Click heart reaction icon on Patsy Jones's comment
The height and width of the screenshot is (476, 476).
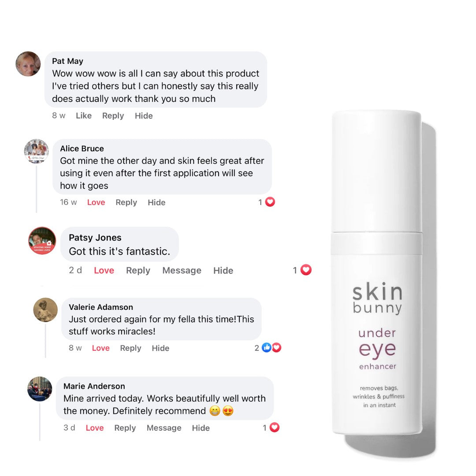click(306, 270)
